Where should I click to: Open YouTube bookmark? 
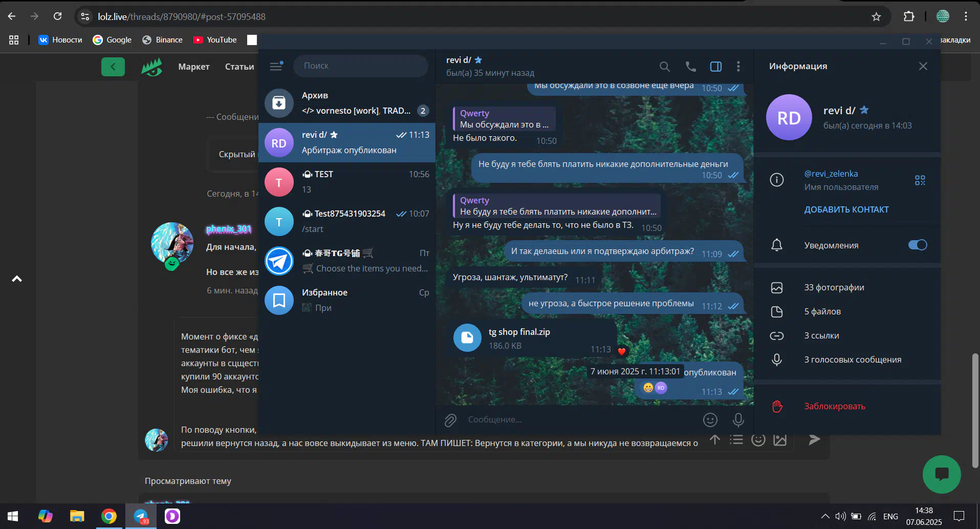[x=215, y=40]
